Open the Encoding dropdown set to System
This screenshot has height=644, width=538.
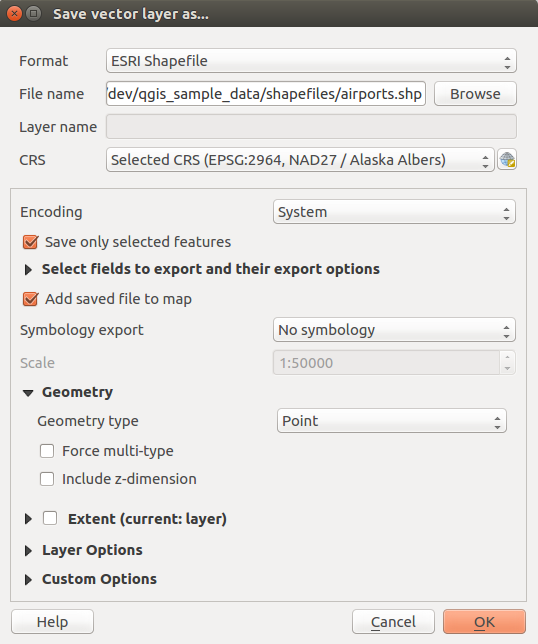394,212
